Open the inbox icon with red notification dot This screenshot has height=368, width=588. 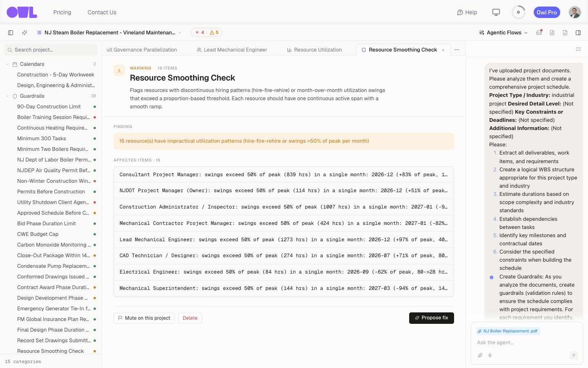click(539, 33)
